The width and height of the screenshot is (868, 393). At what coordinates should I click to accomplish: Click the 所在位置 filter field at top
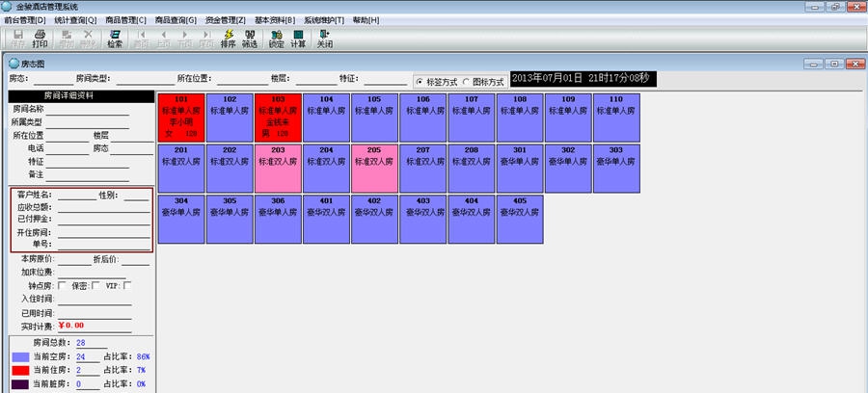[x=242, y=79]
